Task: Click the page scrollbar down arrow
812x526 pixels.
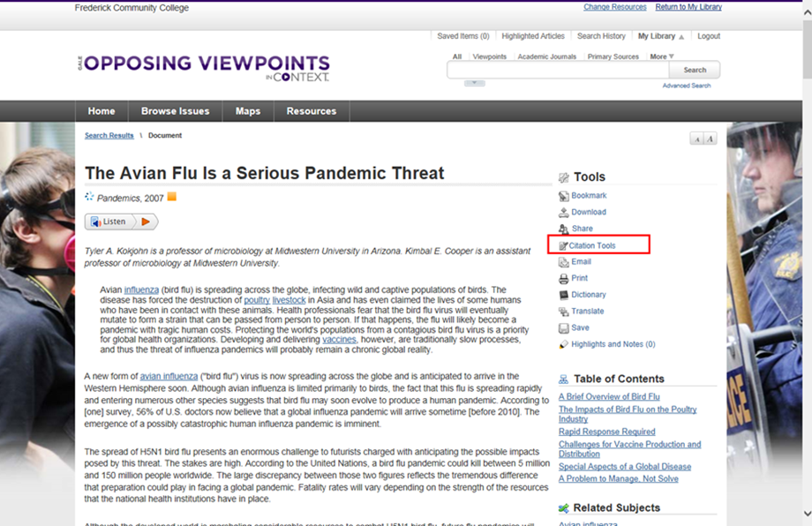Action: pos(807,513)
